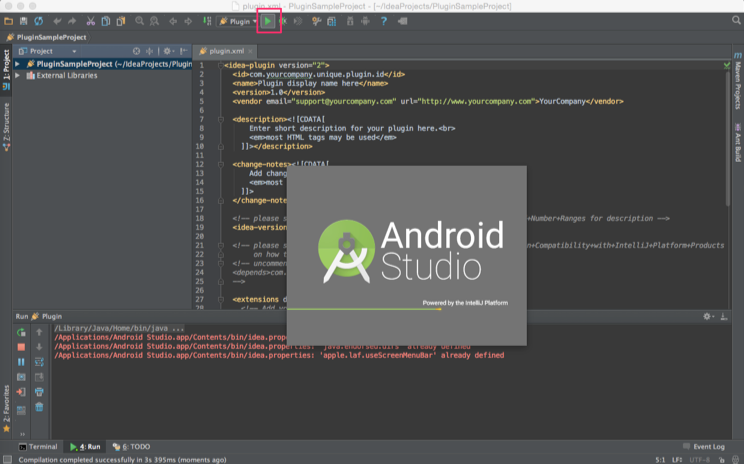Click the Undo arrow in the toolbar

coord(57,21)
